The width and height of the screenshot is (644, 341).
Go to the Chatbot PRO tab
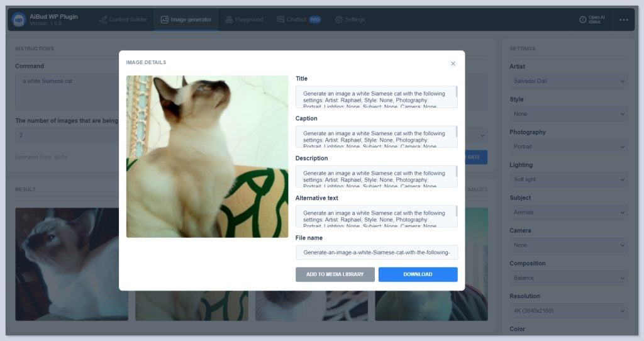299,20
